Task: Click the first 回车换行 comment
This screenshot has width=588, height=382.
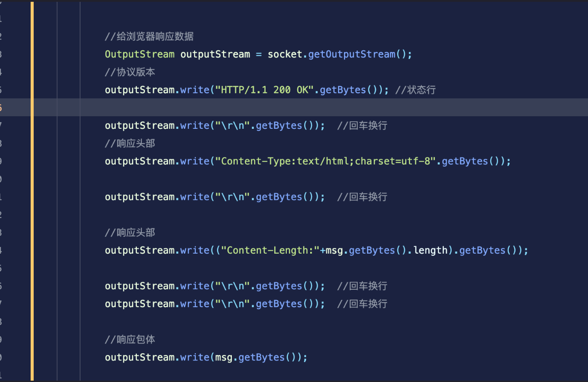Action: [x=362, y=125]
